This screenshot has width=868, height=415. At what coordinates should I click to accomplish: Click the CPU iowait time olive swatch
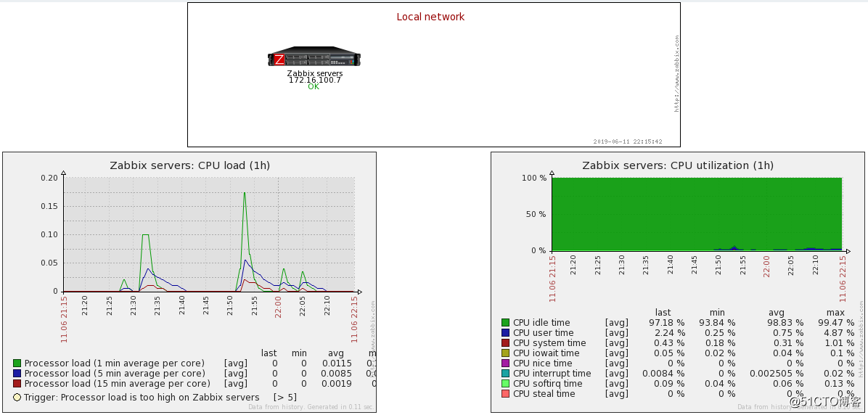[x=505, y=353]
